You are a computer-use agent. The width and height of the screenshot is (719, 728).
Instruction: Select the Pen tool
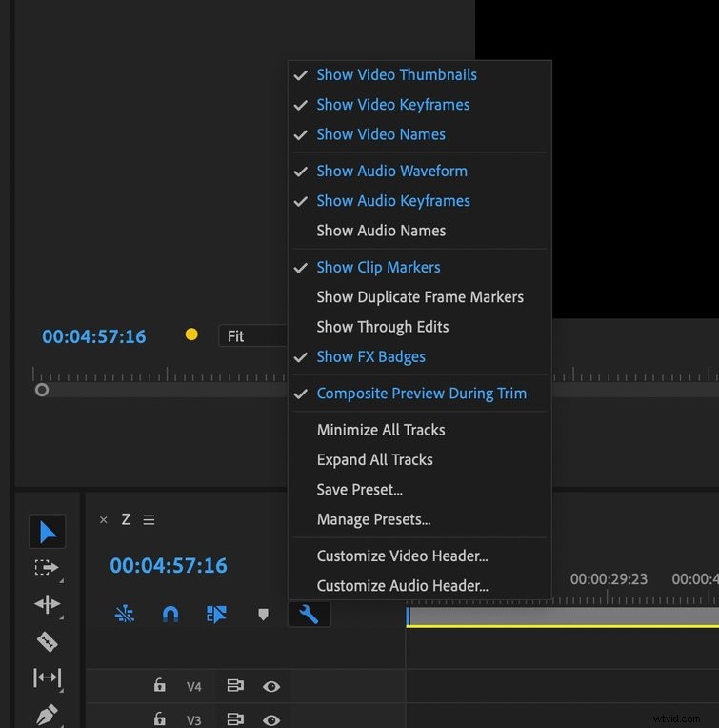pos(48,714)
